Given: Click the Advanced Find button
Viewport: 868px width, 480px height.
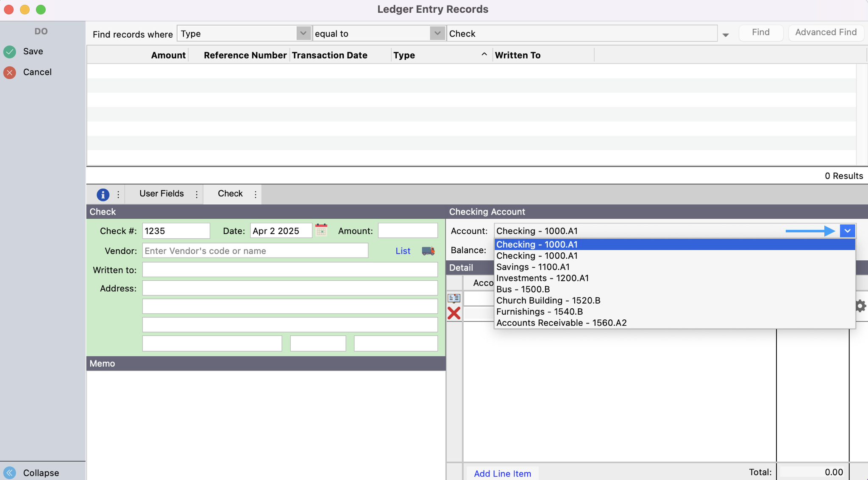Looking at the screenshot, I should 826,32.
